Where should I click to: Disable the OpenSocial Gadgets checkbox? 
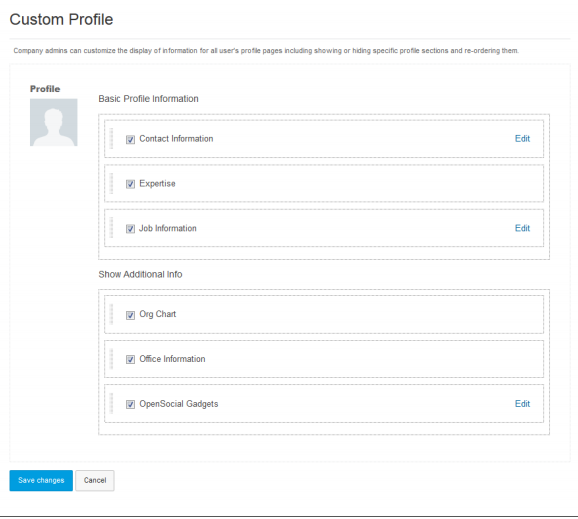pyautogui.click(x=130, y=404)
